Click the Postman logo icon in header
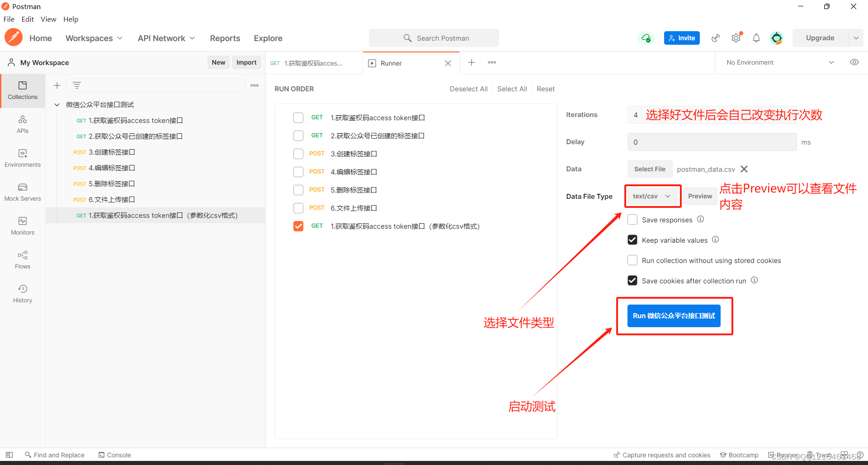Screen dimensions: 868x465 pyautogui.click(x=14, y=38)
